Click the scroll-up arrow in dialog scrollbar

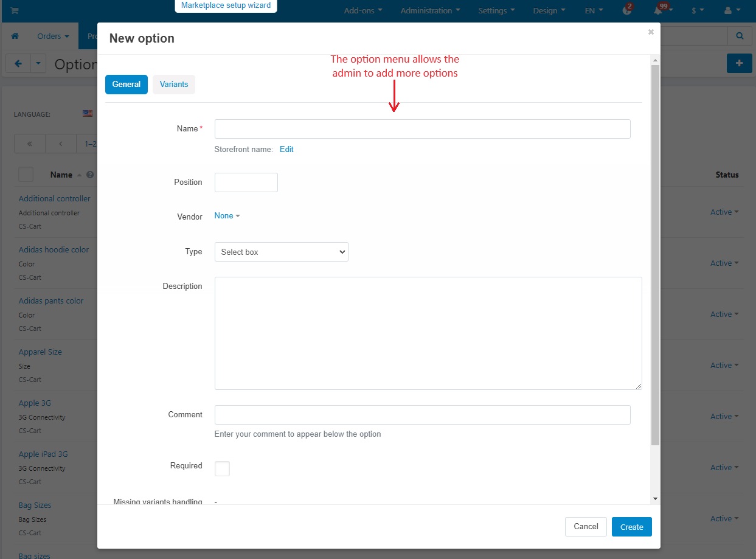pyautogui.click(x=655, y=60)
